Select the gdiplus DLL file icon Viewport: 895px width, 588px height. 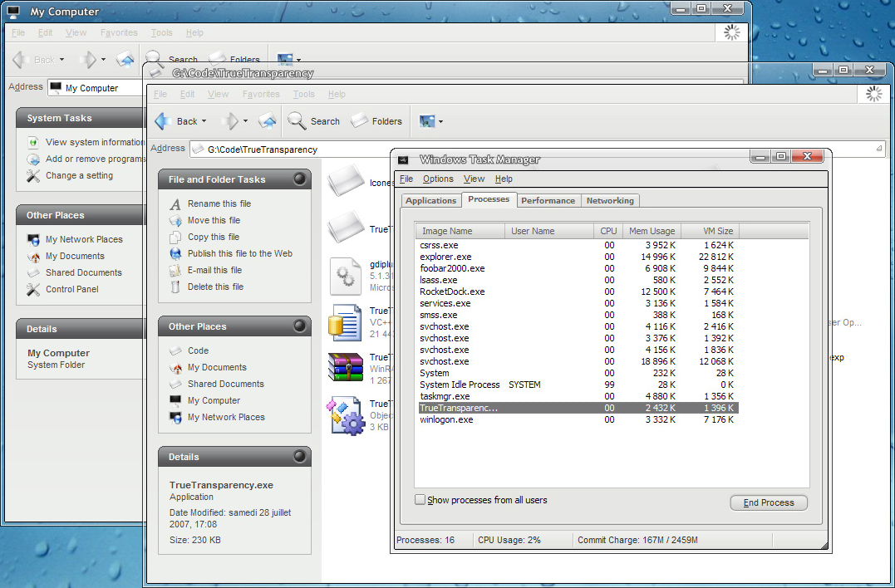click(345, 276)
